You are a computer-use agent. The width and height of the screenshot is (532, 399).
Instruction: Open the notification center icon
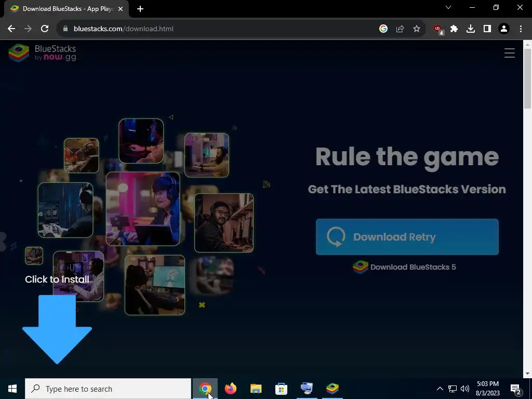516,389
